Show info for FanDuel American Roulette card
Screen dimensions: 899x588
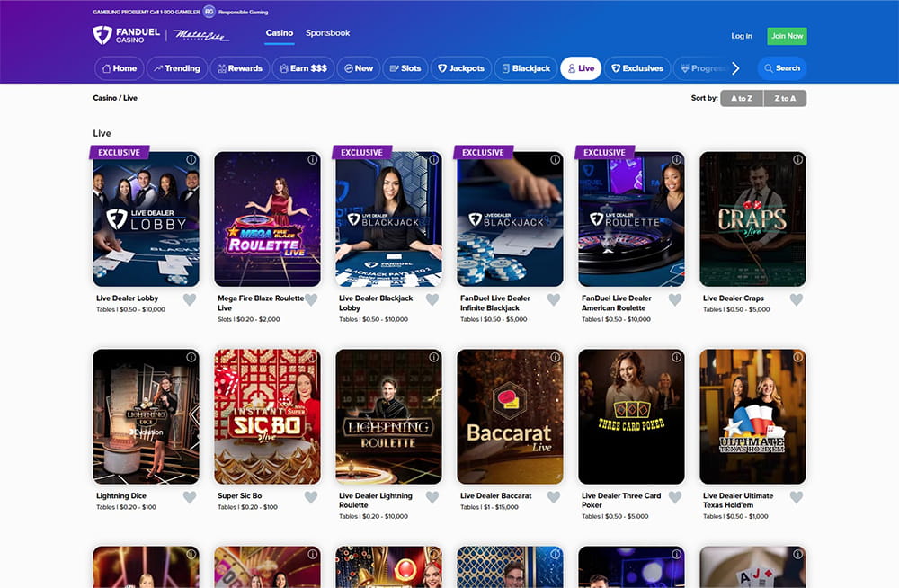point(677,159)
